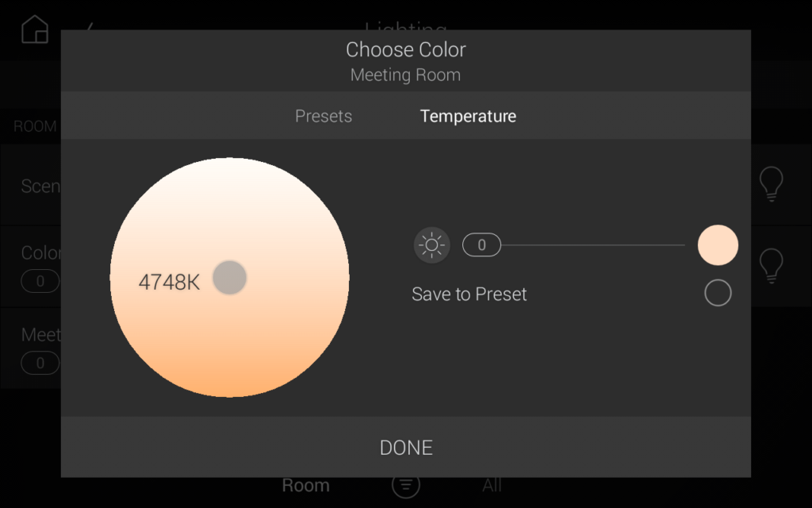Tap the upper light bulb icon

coord(771,183)
